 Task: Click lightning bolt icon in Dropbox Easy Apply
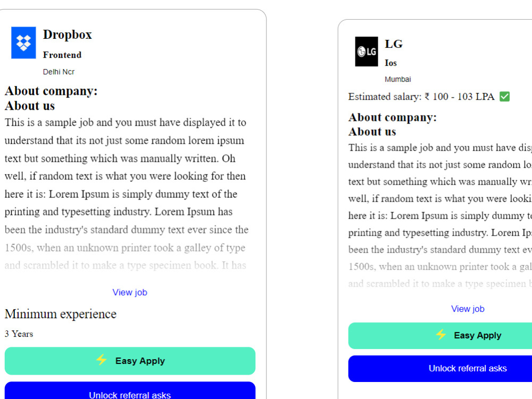click(101, 360)
